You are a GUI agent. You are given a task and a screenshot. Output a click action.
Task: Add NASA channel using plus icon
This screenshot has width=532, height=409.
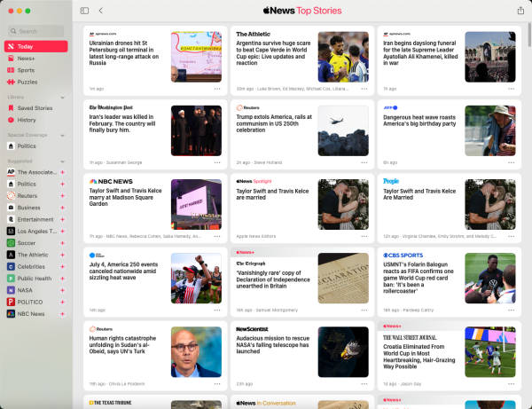[x=62, y=290]
